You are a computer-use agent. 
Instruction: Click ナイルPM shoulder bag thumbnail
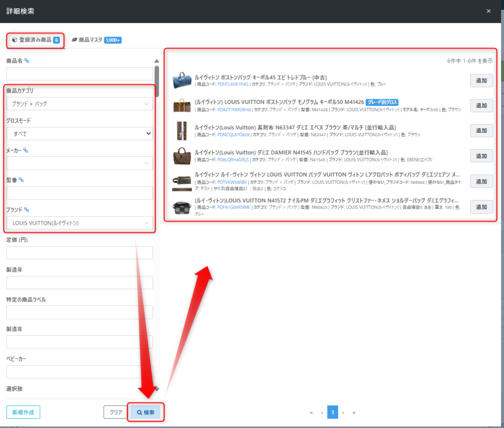[182, 207]
